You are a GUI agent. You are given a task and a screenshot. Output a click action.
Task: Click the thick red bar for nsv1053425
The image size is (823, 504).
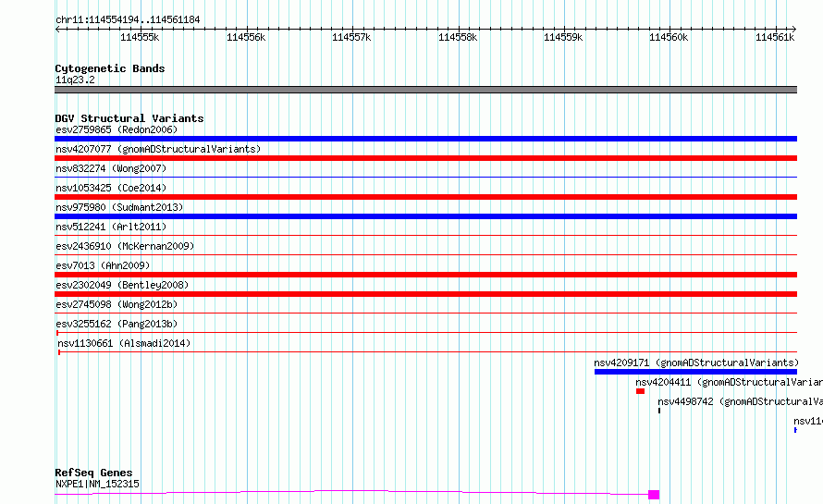click(425, 197)
